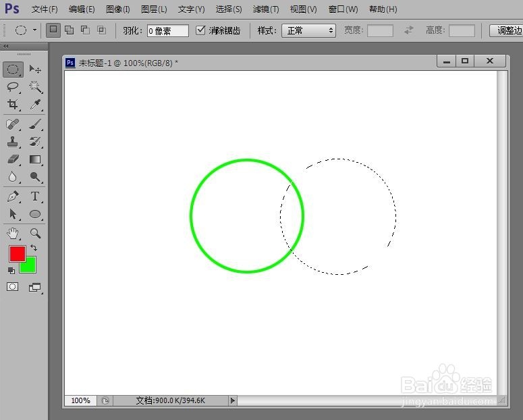The width and height of the screenshot is (523, 420).
Task: Select the Lasso tool
Action: (x=13, y=87)
